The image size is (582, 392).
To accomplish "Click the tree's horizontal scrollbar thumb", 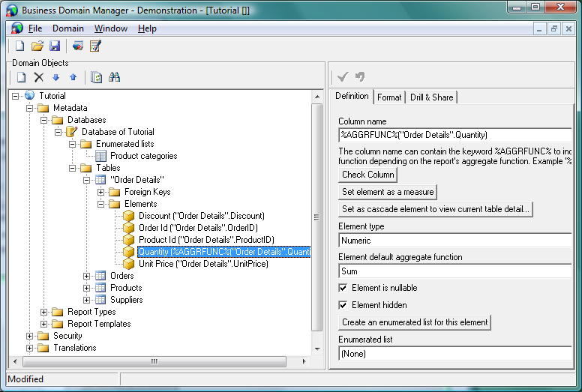I will click(x=154, y=361).
